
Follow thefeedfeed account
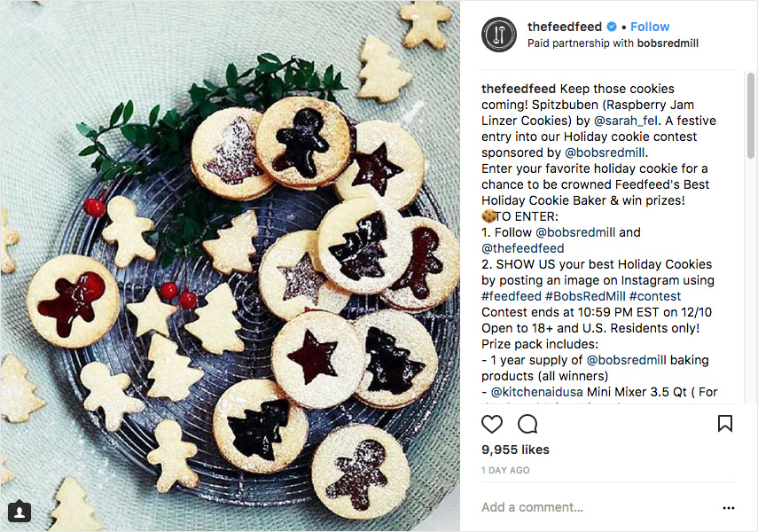pos(650,27)
